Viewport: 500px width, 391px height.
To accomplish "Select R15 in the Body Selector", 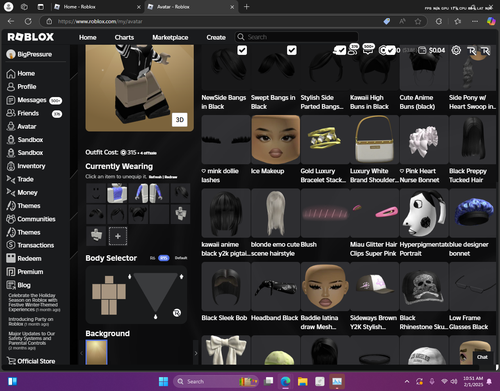I will (x=163, y=258).
